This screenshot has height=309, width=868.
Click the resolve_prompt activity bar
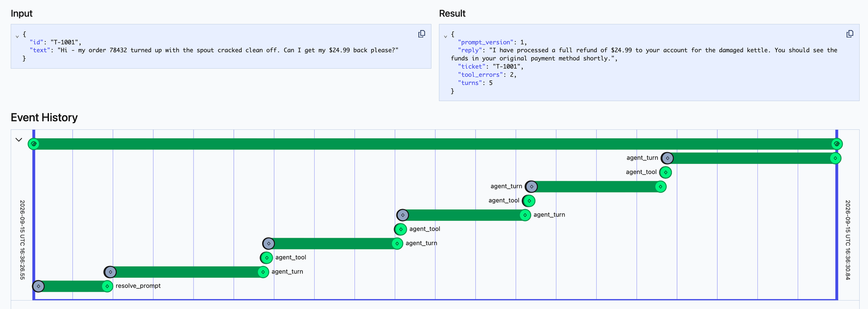[x=73, y=286]
